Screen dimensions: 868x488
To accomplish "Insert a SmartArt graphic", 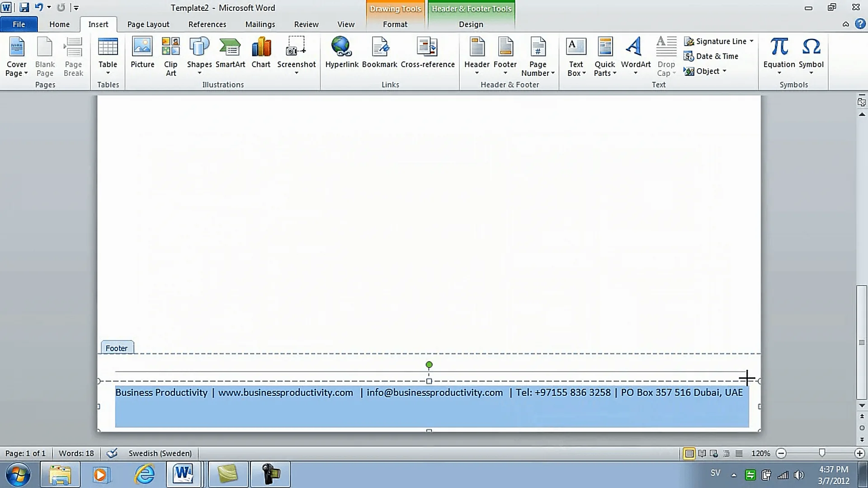I will coord(230,53).
